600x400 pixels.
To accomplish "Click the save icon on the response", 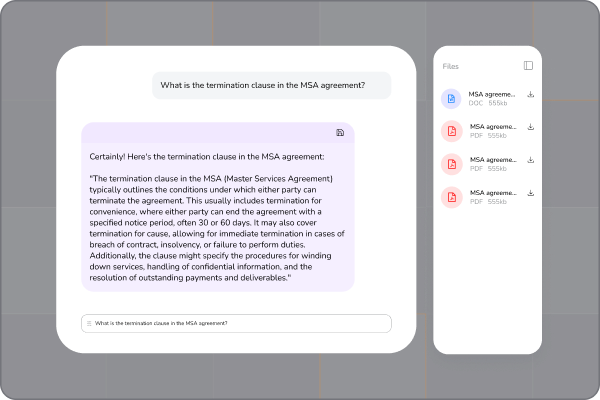I will tap(340, 132).
